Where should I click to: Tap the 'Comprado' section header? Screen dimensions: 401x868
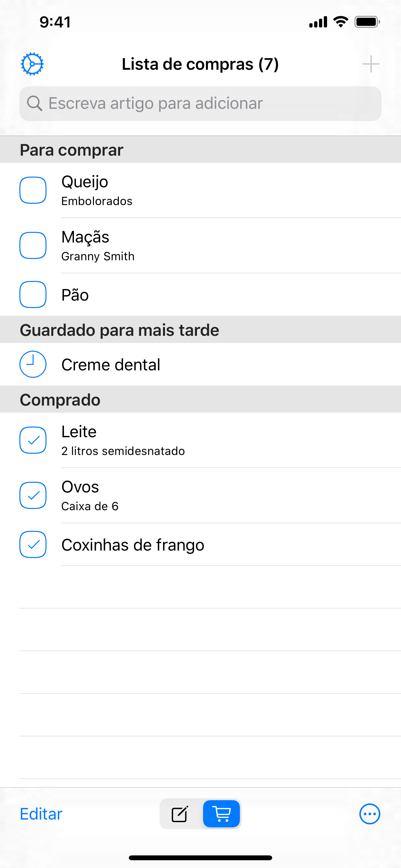click(60, 400)
